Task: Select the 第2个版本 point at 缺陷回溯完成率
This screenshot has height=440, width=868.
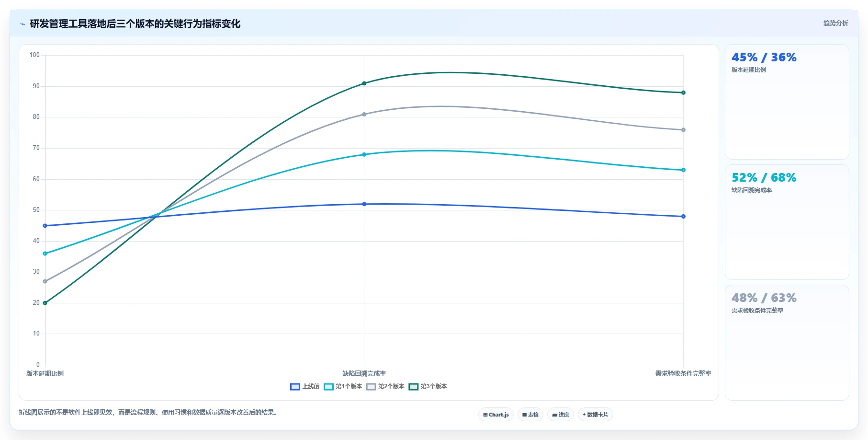Action: [x=364, y=114]
